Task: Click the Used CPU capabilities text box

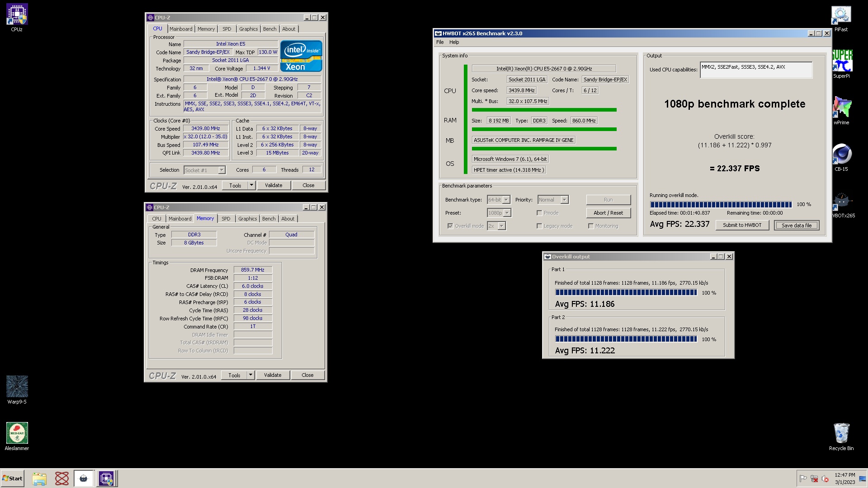Action: 756,70
